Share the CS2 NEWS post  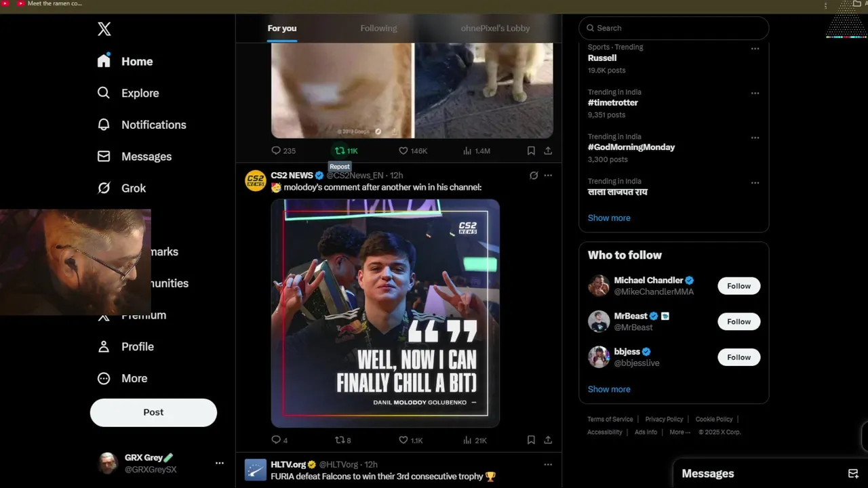(548, 440)
